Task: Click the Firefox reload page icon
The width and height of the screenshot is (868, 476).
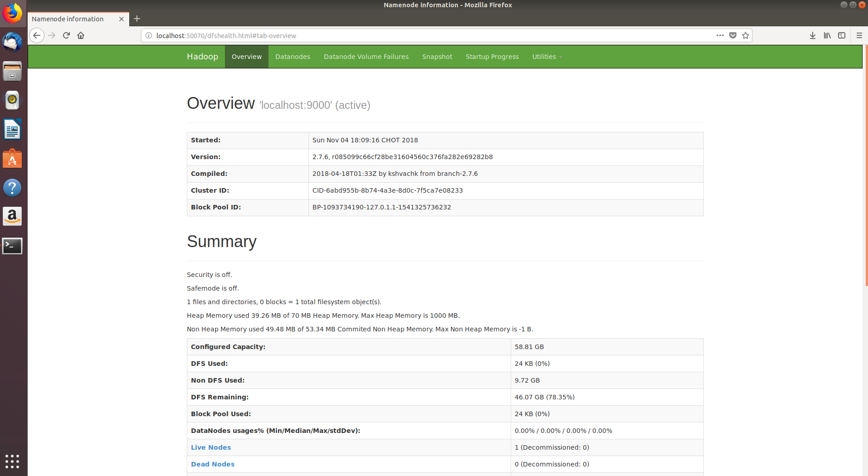Action: click(x=66, y=35)
